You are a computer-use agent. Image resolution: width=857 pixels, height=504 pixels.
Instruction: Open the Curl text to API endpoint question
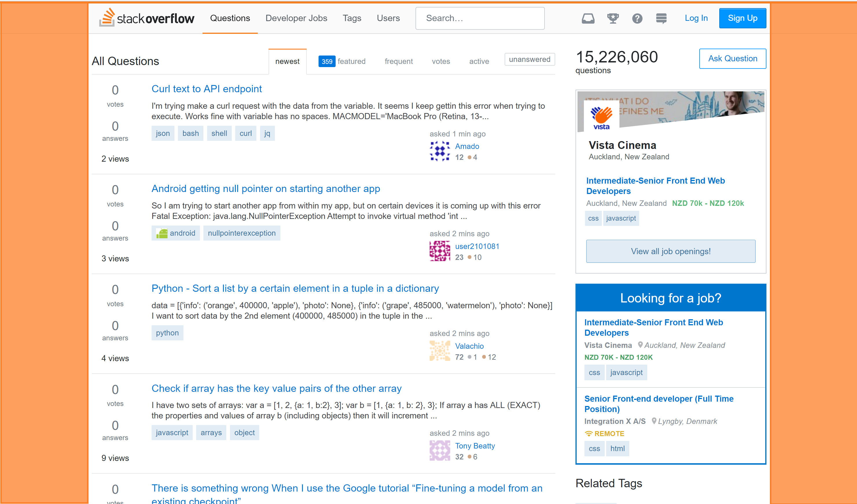pyautogui.click(x=206, y=89)
